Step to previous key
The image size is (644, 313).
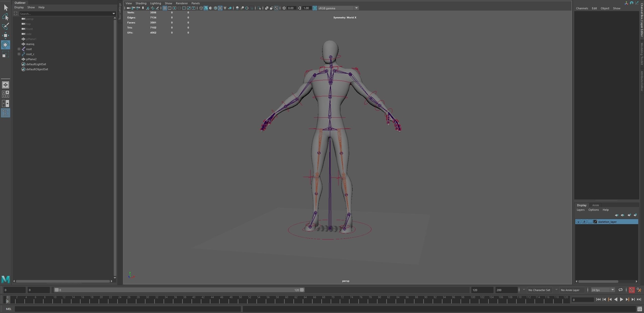pyautogui.click(x=610, y=299)
